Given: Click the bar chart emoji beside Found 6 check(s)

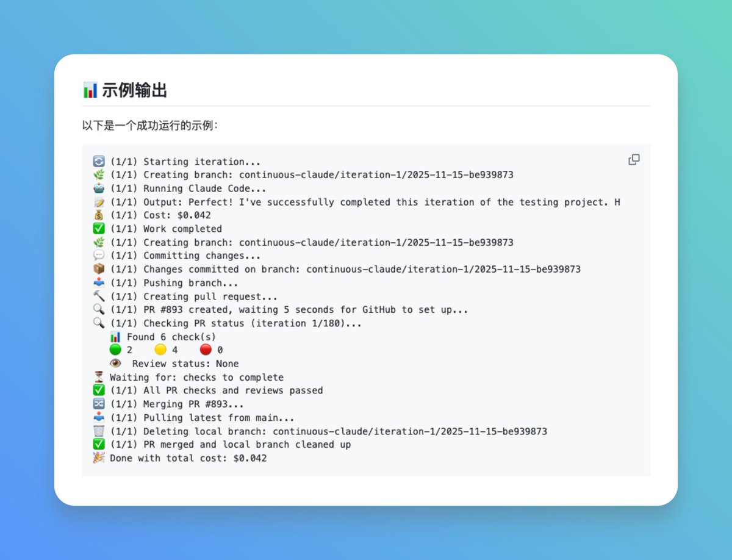Looking at the screenshot, I should click(x=115, y=337).
